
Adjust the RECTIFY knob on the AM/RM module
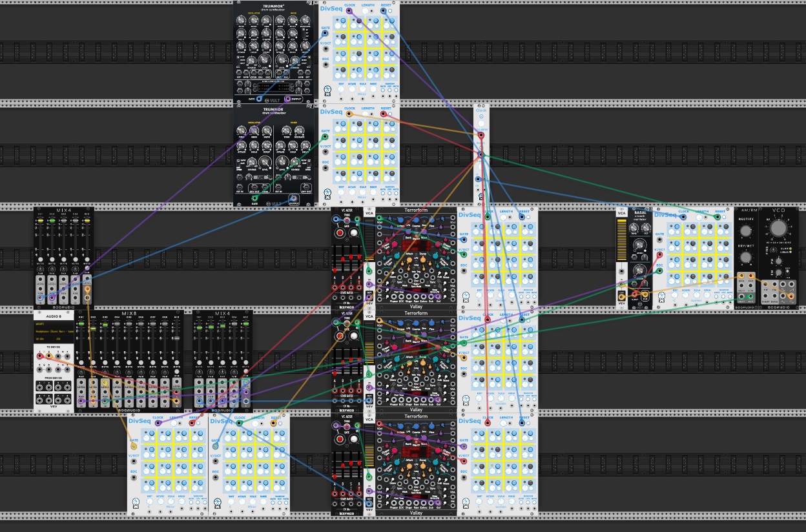click(745, 230)
